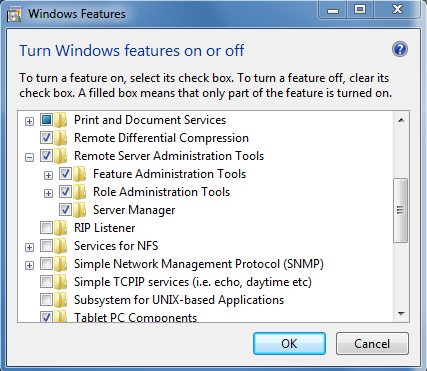Image resolution: width=427 pixels, height=371 pixels.
Task: Select the Services for NFS label
Action: point(116,246)
